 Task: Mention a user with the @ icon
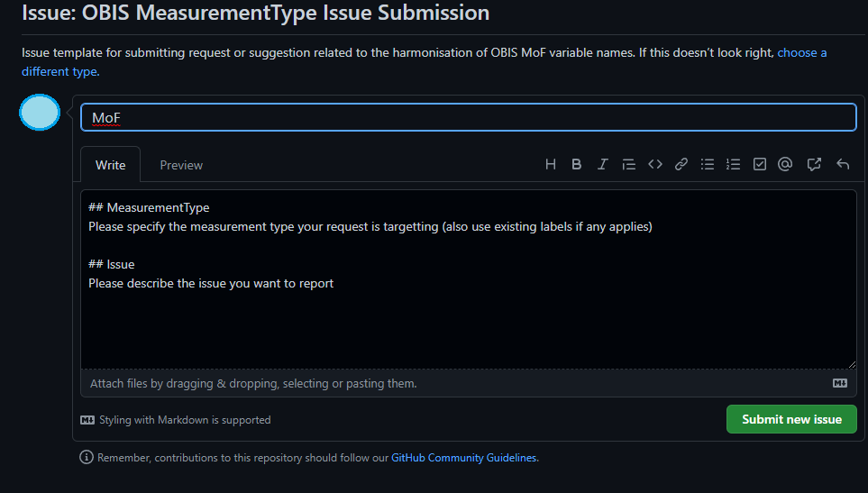point(785,164)
